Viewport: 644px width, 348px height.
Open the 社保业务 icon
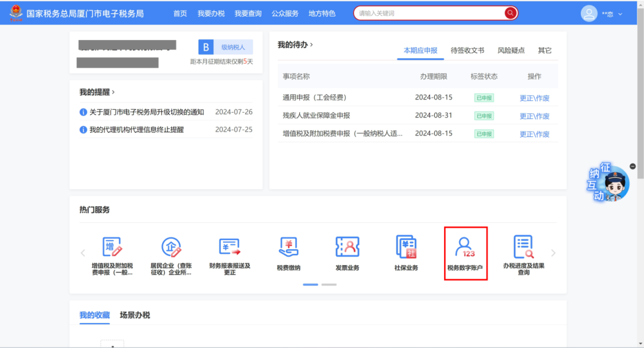click(406, 247)
